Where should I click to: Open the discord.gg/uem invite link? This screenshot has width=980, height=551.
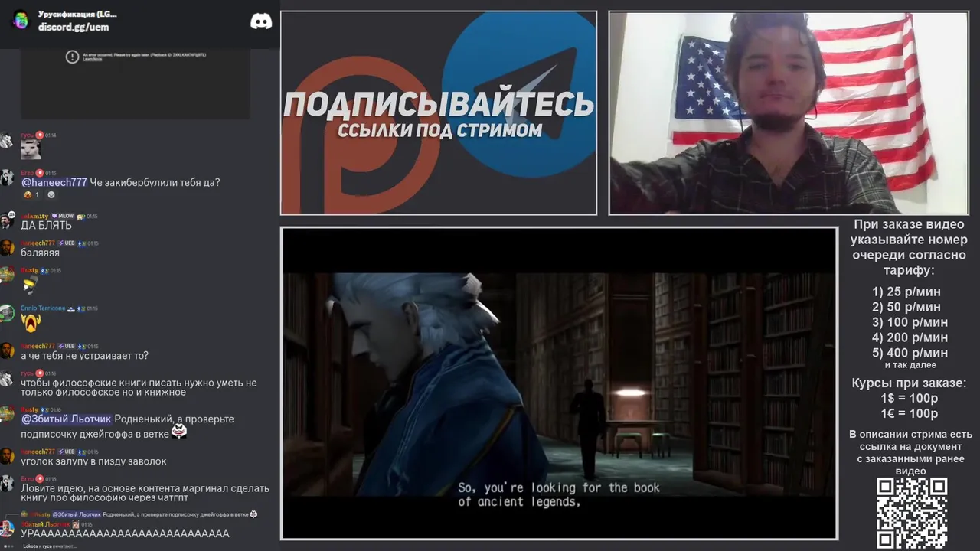point(73,27)
